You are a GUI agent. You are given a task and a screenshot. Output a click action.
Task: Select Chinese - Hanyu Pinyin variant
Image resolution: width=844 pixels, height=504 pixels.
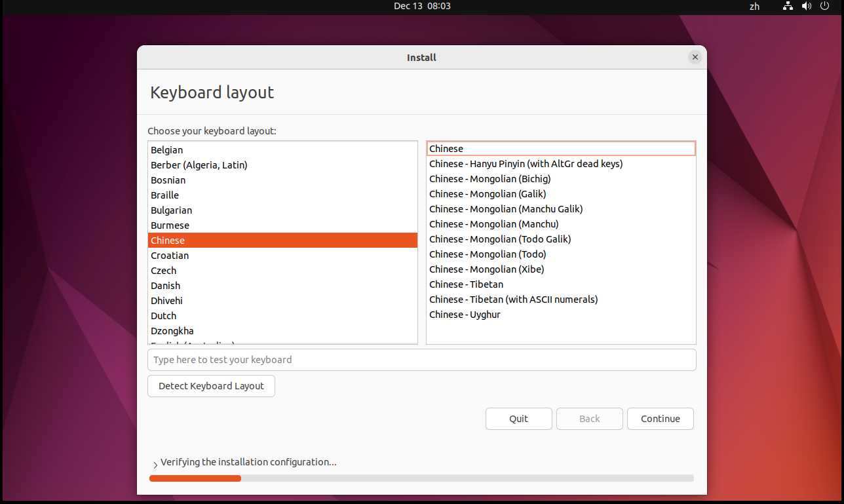[x=526, y=164]
